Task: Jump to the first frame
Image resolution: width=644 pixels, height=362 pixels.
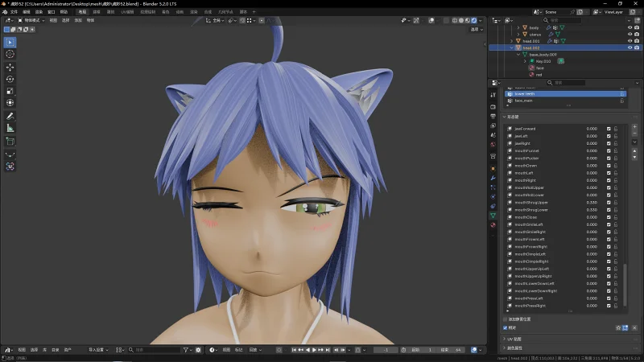Action: point(294,350)
